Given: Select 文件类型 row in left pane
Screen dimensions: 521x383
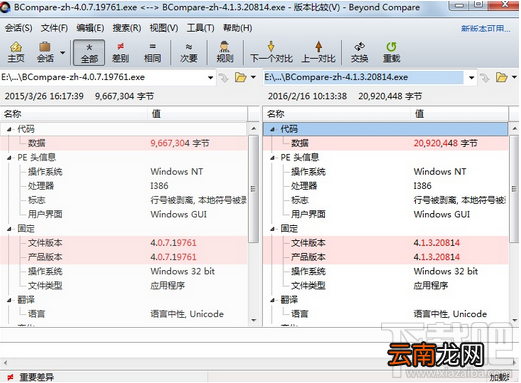Looking at the screenshot, I should coord(124,286).
